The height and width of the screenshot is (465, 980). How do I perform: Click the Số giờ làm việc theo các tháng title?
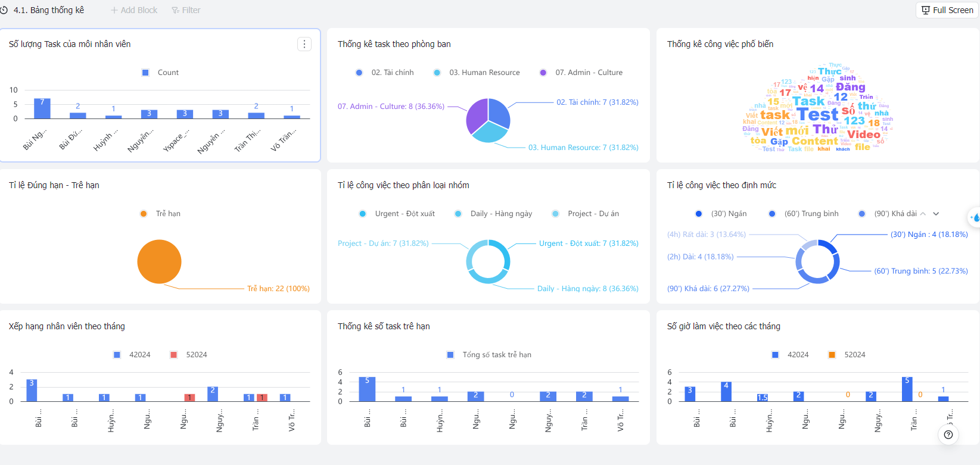coord(724,326)
